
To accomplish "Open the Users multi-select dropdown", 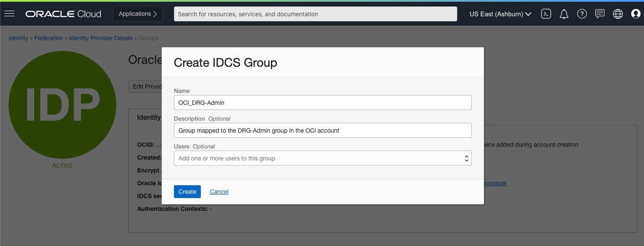I will tap(323, 158).
